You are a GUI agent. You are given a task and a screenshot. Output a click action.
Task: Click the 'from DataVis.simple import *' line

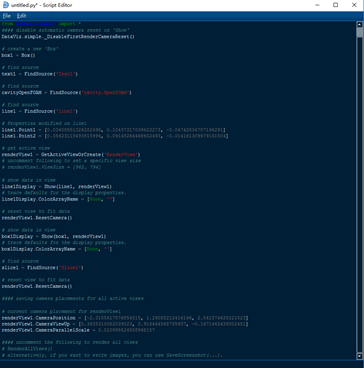pos(41,24)
